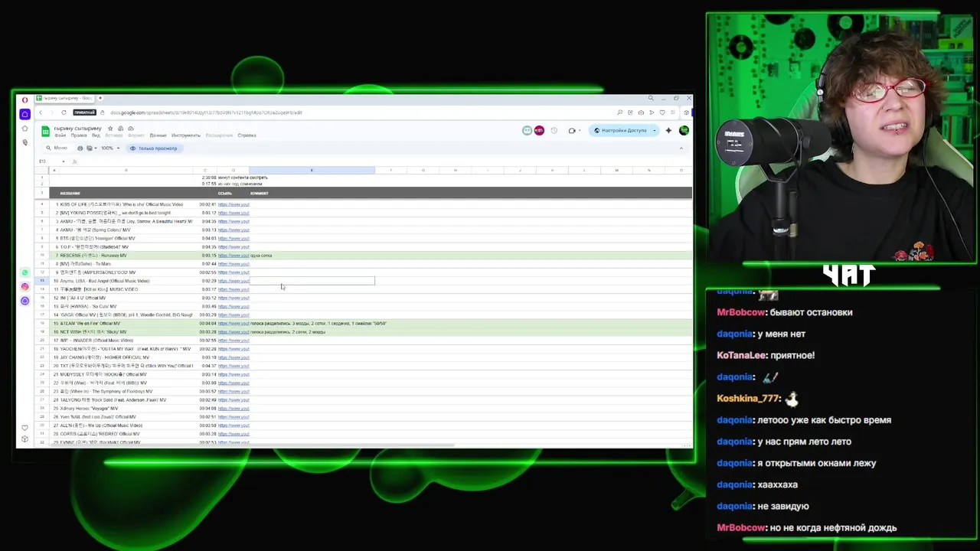Click the cube icon at sidebar bottom
Screen dimensions: 980x551
click(24, 439)
